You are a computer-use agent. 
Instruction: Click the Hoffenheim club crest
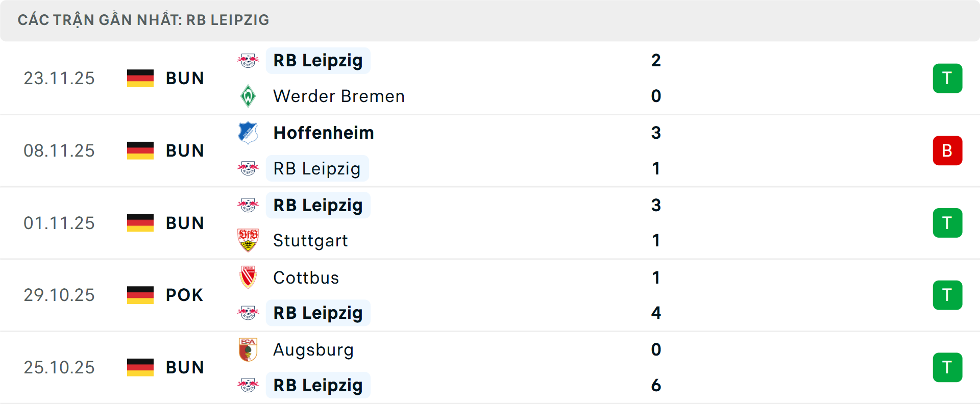[x=249, y=133]
